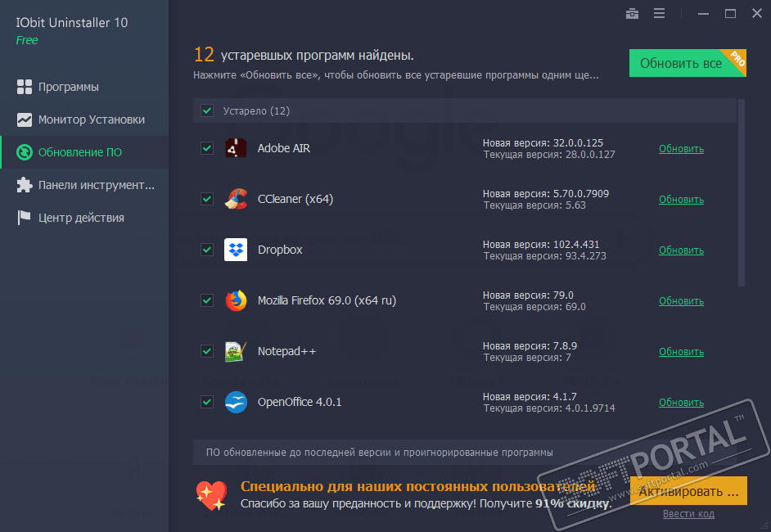Click the Новая версия: 79.0 text
The height and width of the screenshot is (532, 771).
pyautogui.click(x=528, y=295)
